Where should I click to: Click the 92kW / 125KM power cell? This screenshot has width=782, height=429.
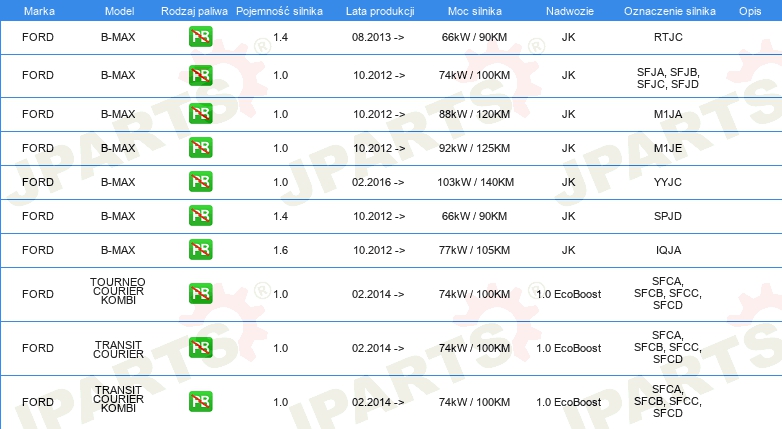[x=474, y=148]
